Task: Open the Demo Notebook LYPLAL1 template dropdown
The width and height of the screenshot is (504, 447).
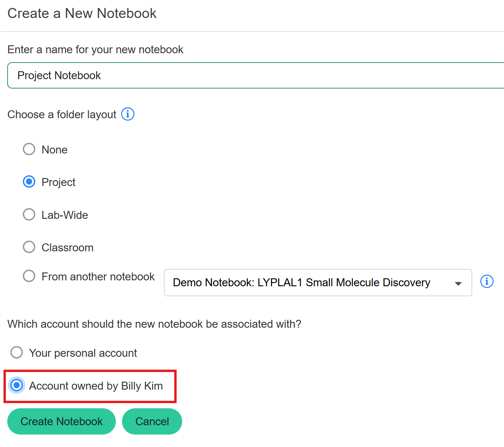Action: pos(317,282)
